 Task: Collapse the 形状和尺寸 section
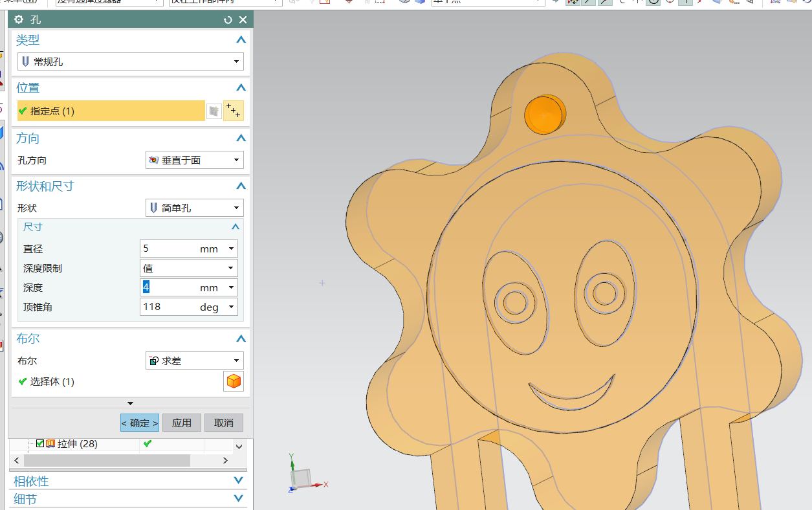[x=241, y=186]
